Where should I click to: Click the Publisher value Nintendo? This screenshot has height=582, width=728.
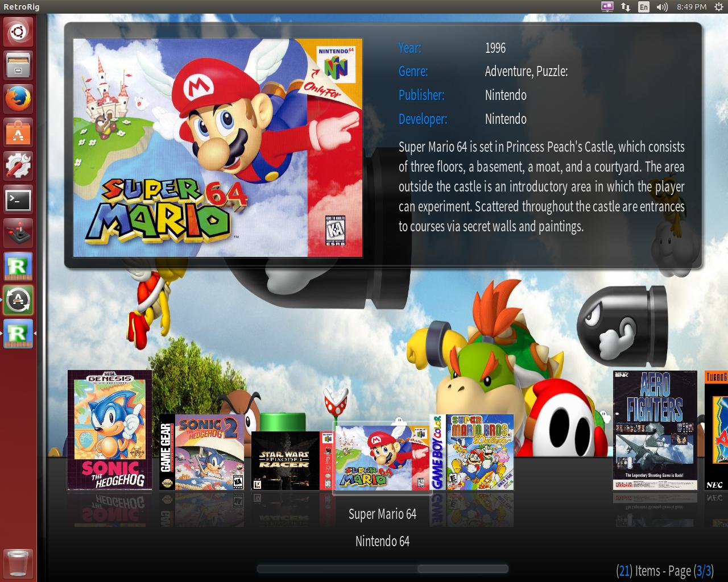(x=506, y=95)
